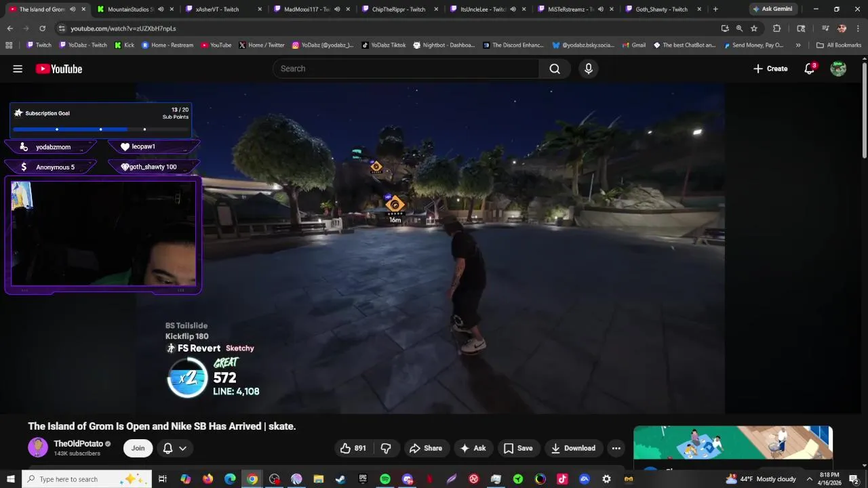
Task: Expand the notification preference bell dropdown
Action: pyautogui.click(x=174, y=448)
